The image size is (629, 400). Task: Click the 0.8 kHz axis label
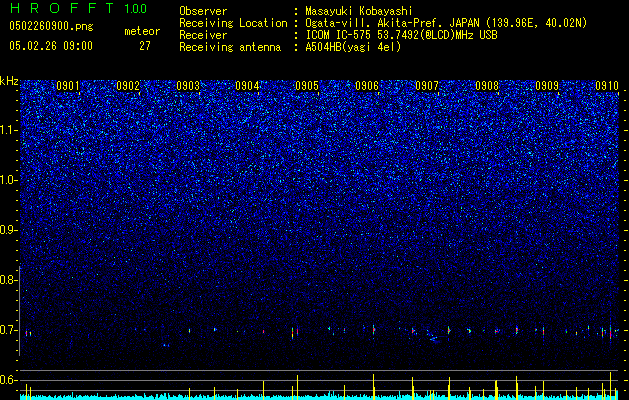(7, 280)
